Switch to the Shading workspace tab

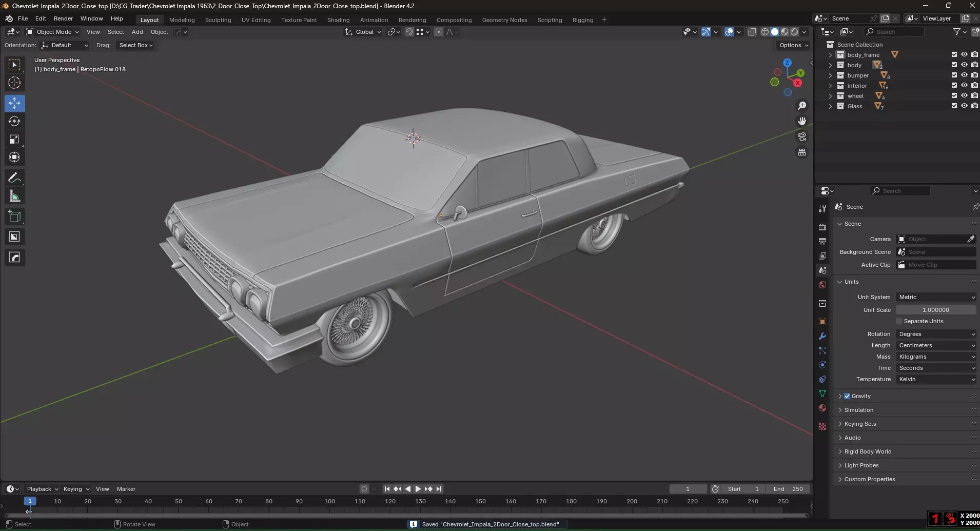[338, 20]
